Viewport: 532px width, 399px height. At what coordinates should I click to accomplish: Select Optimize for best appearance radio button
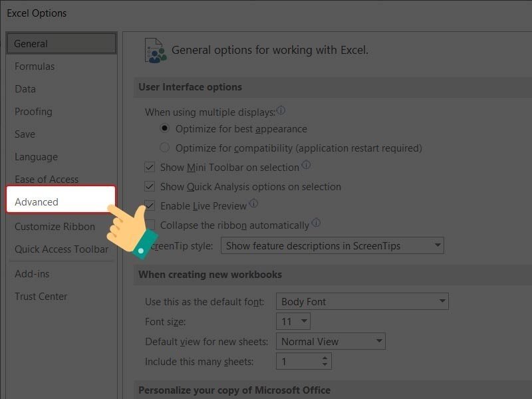point(165,129)
